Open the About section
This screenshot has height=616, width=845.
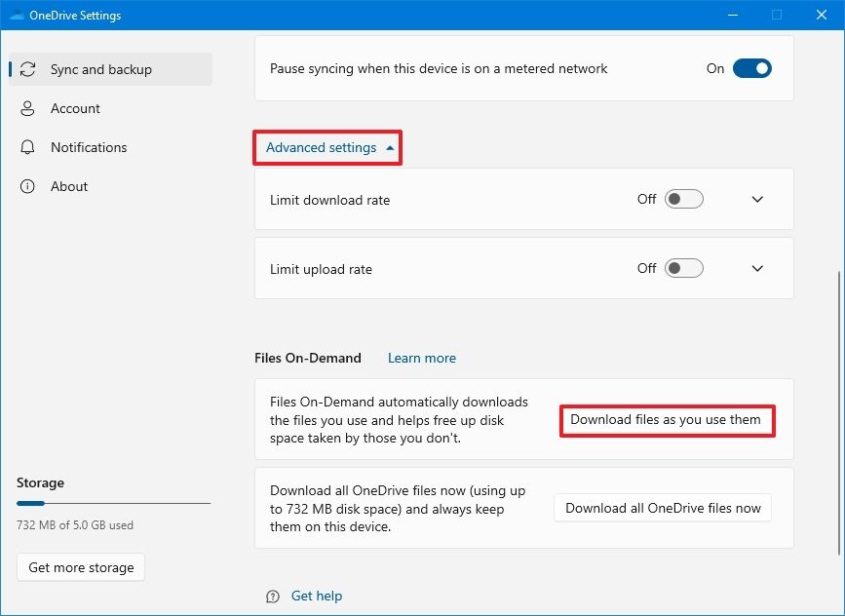pyautogui.click(x=110, y=186)
